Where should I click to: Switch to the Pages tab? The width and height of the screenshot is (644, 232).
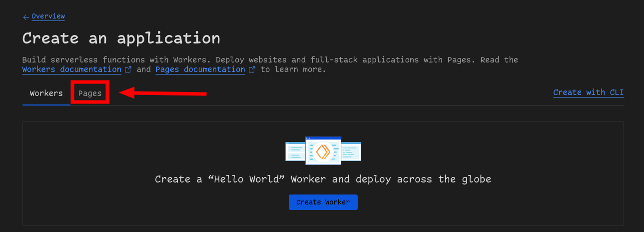(90, 93)
